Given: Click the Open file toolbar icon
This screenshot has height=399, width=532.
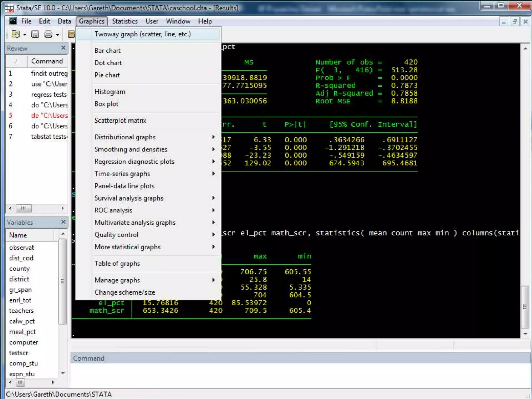Looking at the screenshot, I should tap(16, 34).
